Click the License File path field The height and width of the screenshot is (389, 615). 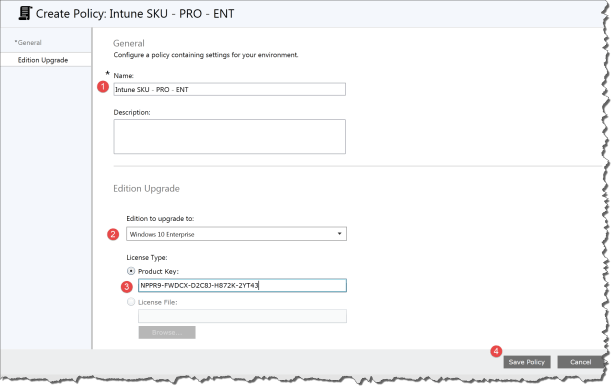pyautogui.click(x=242, y=316)
